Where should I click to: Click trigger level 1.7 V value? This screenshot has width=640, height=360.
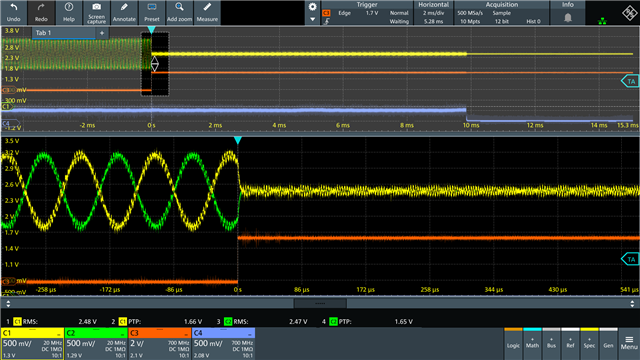(371, 13)
